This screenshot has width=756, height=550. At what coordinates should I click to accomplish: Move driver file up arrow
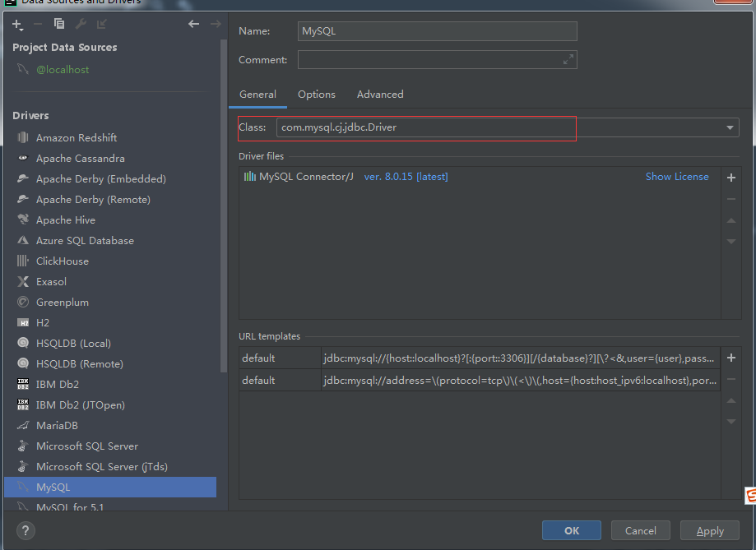(731, 220)
